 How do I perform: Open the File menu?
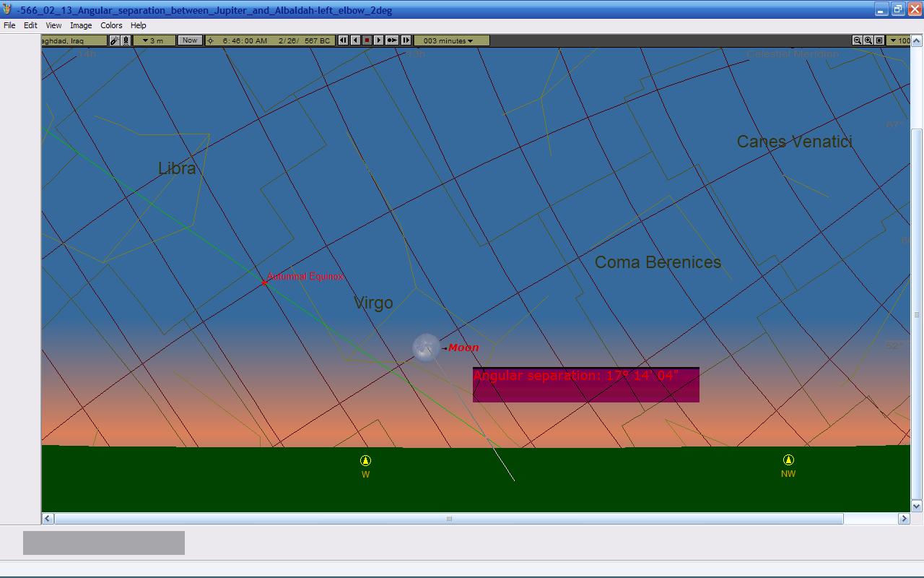click(9, 25)
